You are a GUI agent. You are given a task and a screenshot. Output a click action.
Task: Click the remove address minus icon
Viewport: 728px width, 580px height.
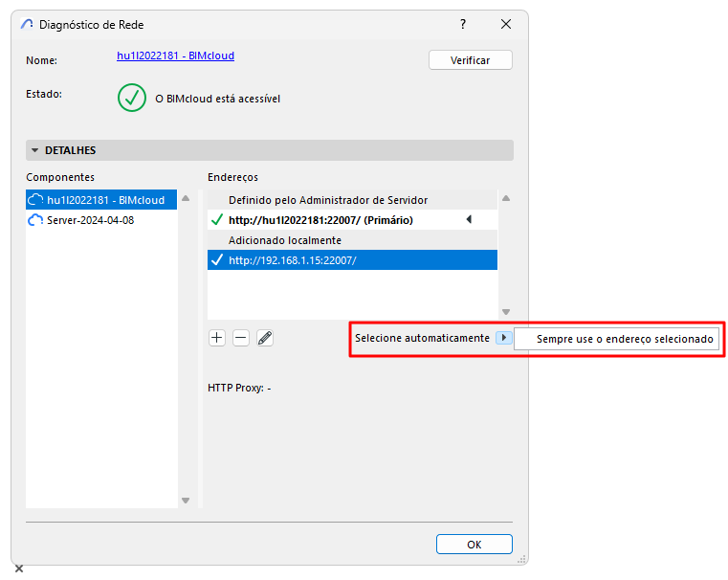click(241, 338)
